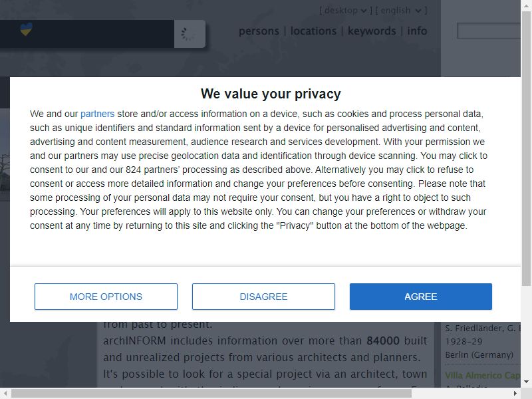Open the info menu item
532x399 pixels.
tap(417, 31)
